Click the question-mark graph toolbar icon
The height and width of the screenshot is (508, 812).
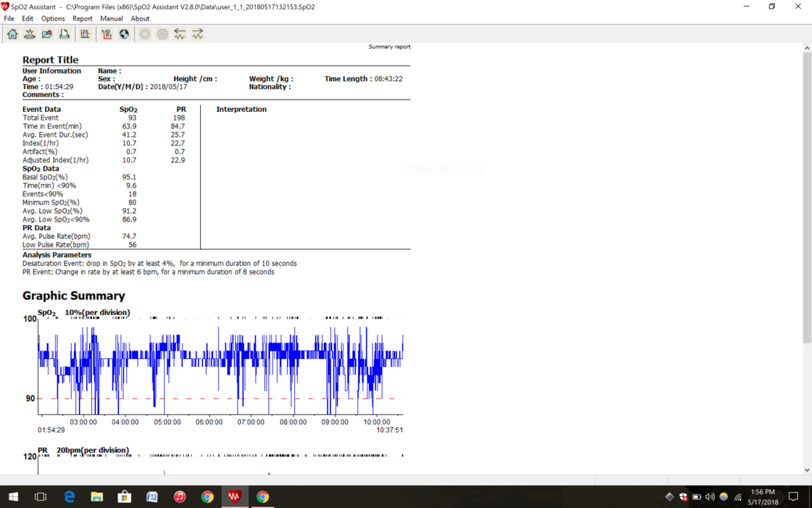point(107,34)
